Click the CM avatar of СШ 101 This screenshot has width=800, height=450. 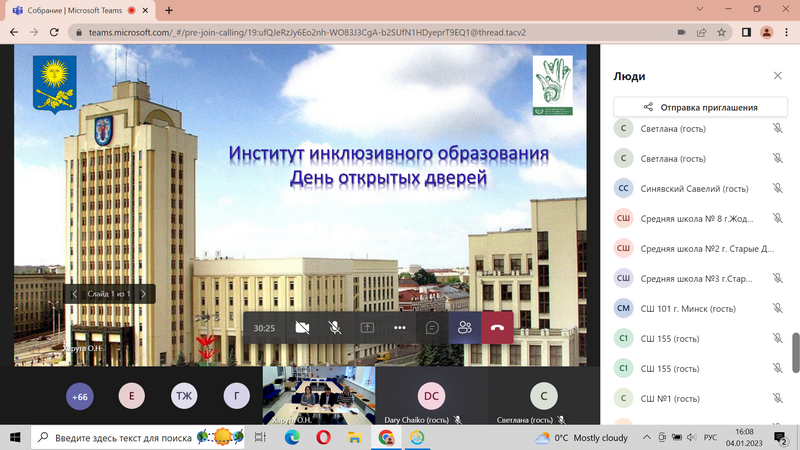click(x=623, y=308)
